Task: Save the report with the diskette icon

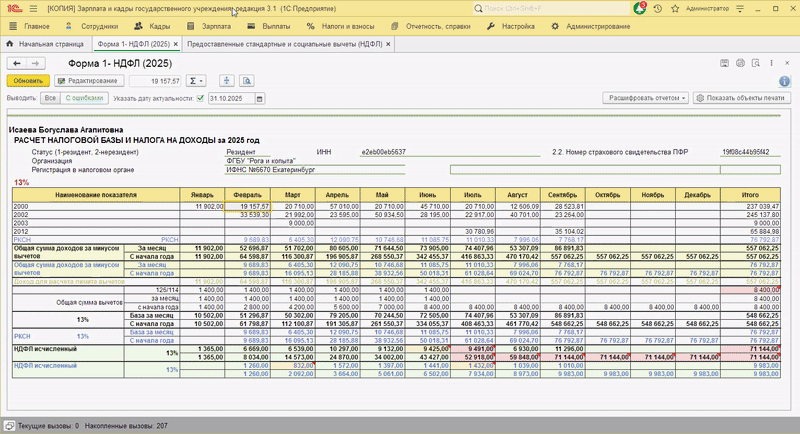Action: (x=724, y=63)
